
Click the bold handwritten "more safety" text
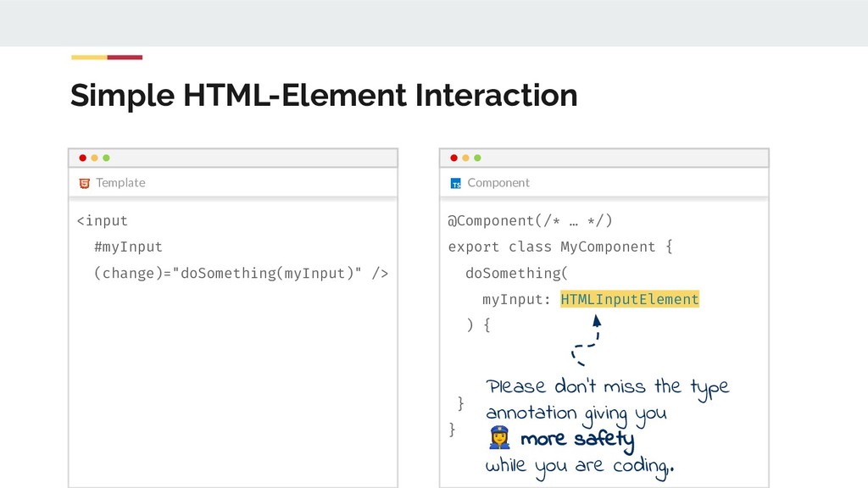point(577,440)
